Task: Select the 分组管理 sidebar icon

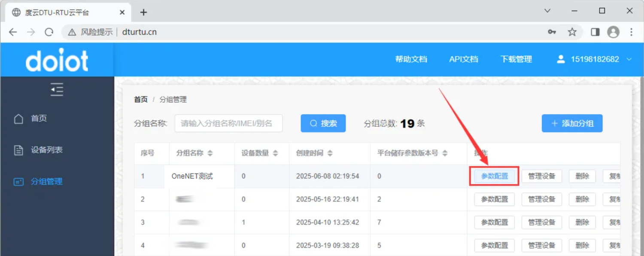Action: coord(18,181)
